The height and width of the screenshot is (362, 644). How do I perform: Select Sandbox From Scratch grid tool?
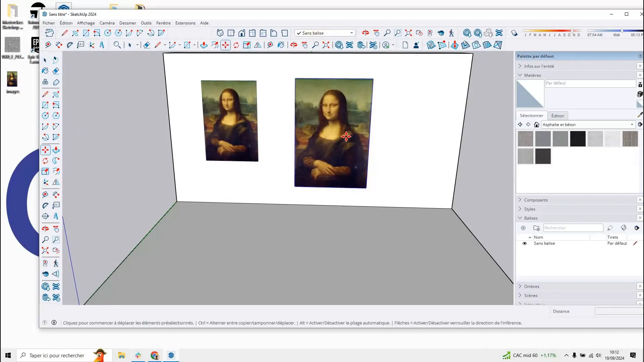442,45
